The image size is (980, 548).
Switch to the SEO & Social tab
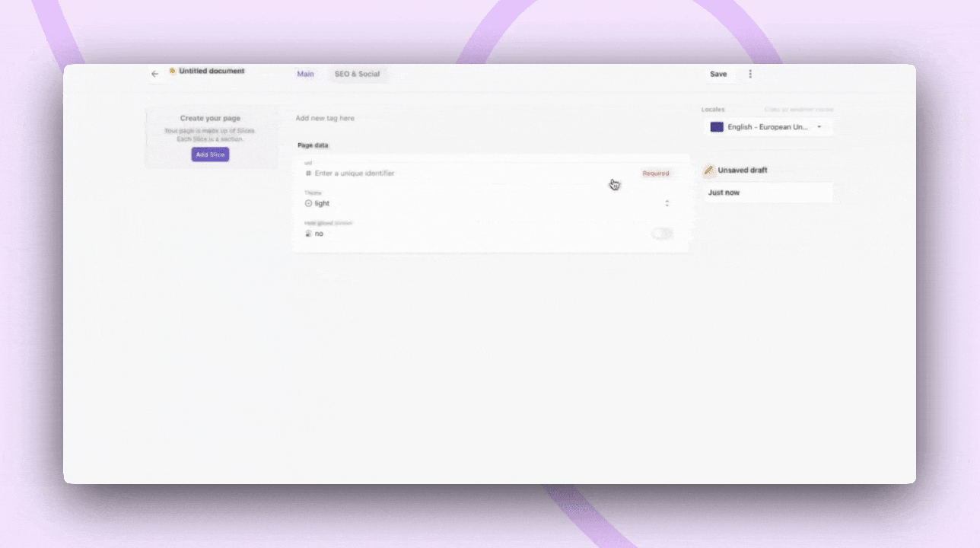(357, 74)
